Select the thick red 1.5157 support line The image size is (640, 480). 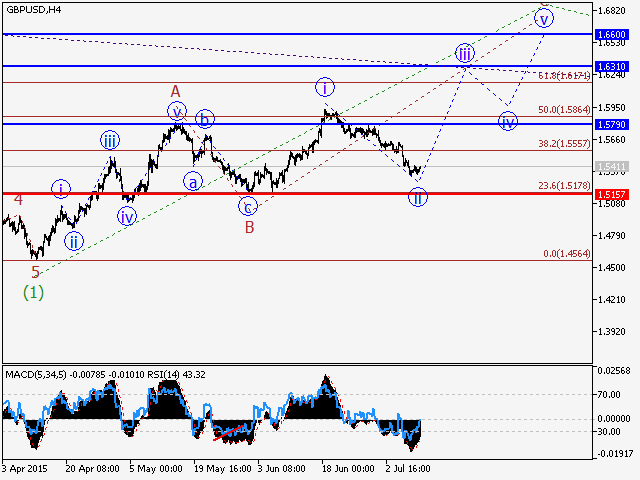point(297,193)
